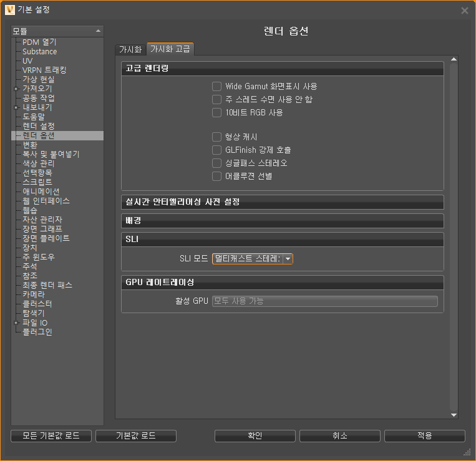Select 복사 및 붙여넣기 module
Image resolution: width=476 pixels, height=461 pixels.
tap(51, 154)
